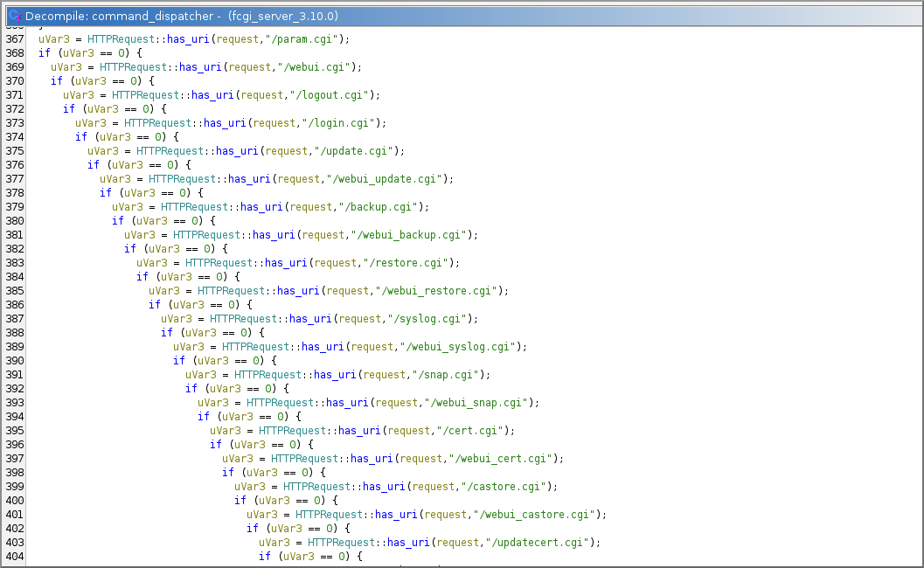This screenshot has width=924, height=568.
Task: Click the "/param.cgi" string on line 367
Action: [x=313, y=39]
